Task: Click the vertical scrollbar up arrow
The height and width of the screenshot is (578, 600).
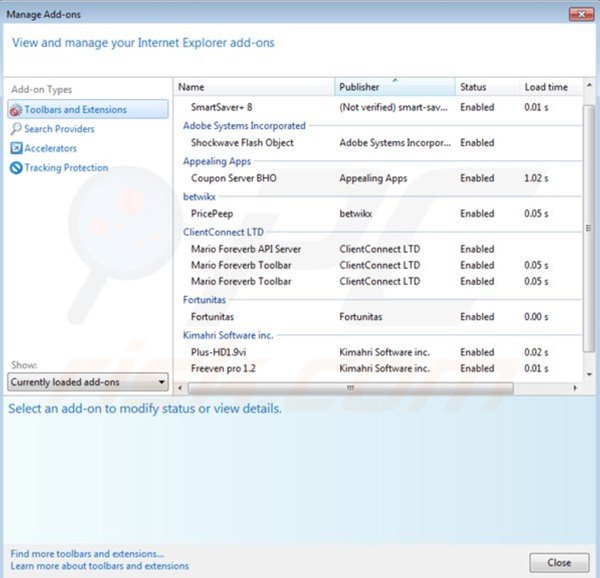Action: (x=589, y=85)
